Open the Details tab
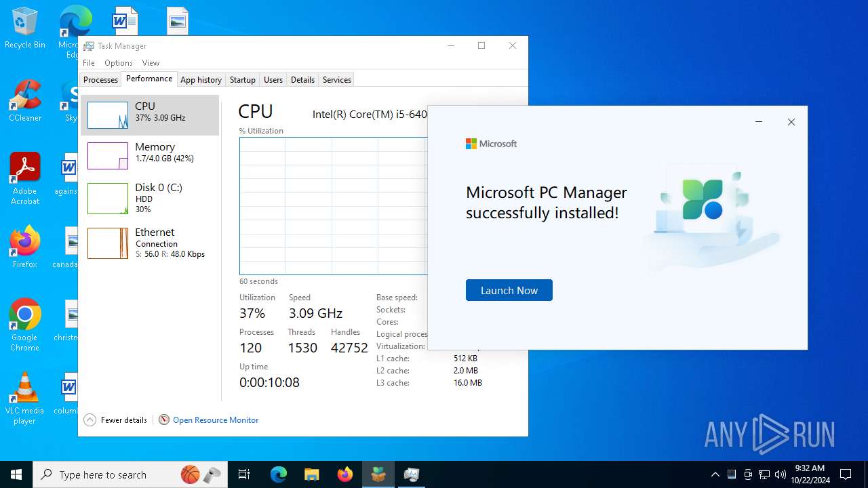 tap(302, 80)
